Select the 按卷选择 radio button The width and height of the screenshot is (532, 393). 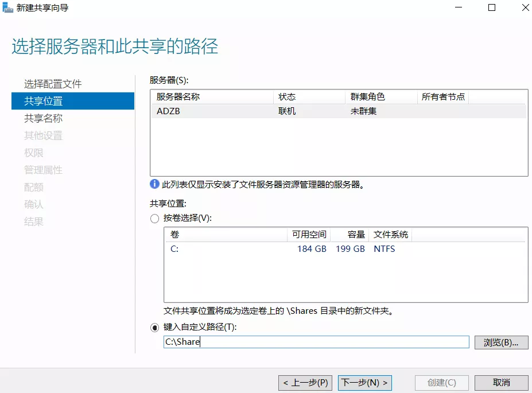pyautogui.click(x=154, y=219)
